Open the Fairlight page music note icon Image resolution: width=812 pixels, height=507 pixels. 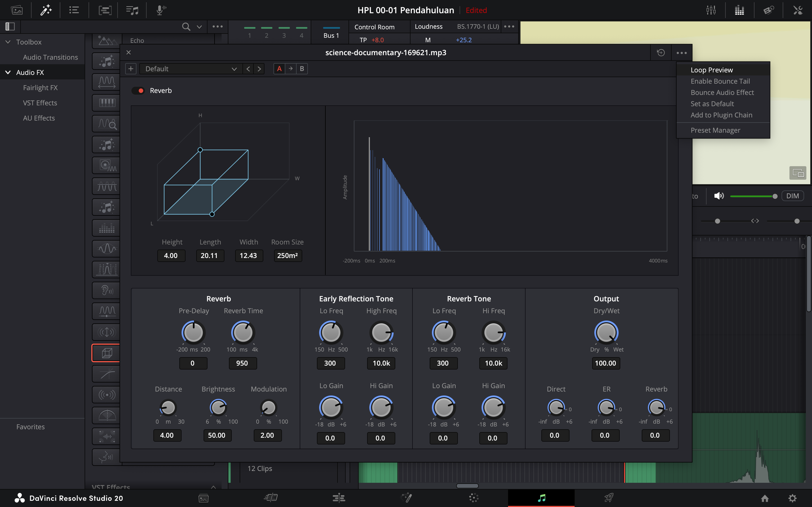[541, 498]
